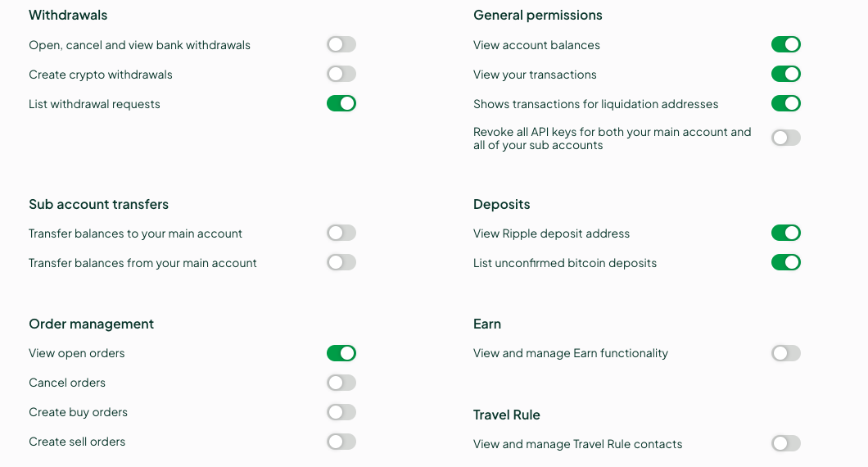868x467 pixels.
Task: Disable View open orders toggle
Action: click(341, 353)
